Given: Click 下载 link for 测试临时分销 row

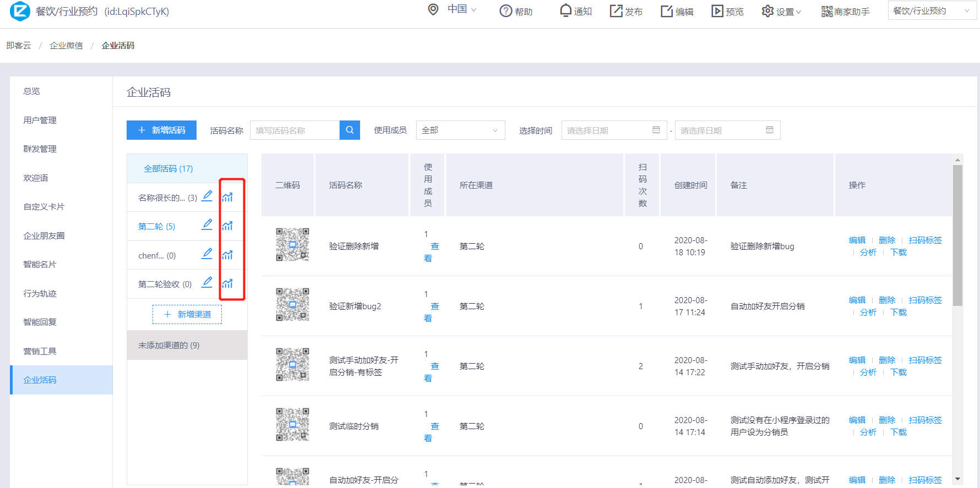Looking at the screenshot, I should point(899,432).
